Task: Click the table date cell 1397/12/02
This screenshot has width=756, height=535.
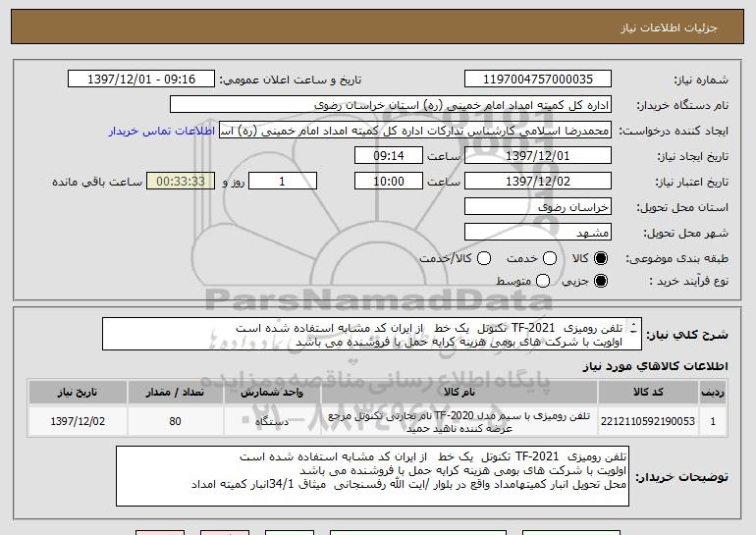Action: click(x=78, y=421)
